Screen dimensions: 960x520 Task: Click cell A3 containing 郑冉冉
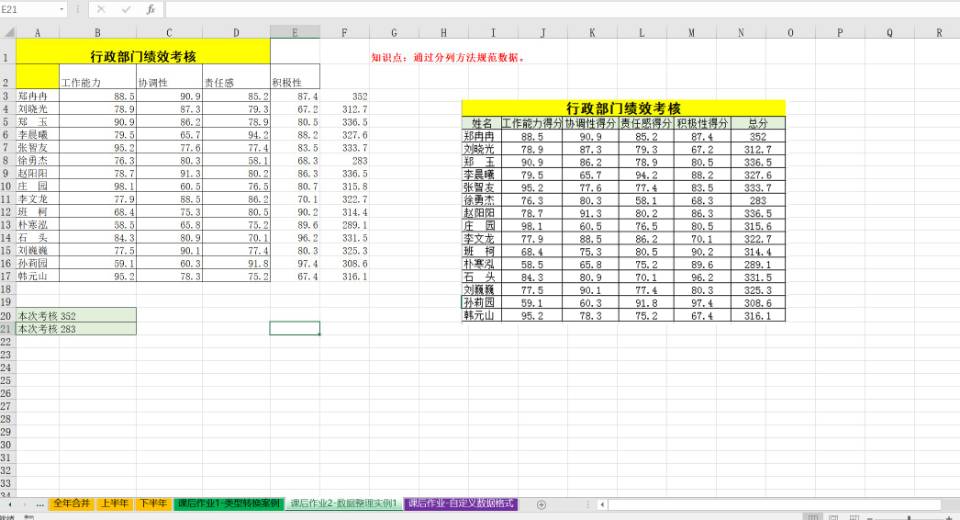click(37, 96)
